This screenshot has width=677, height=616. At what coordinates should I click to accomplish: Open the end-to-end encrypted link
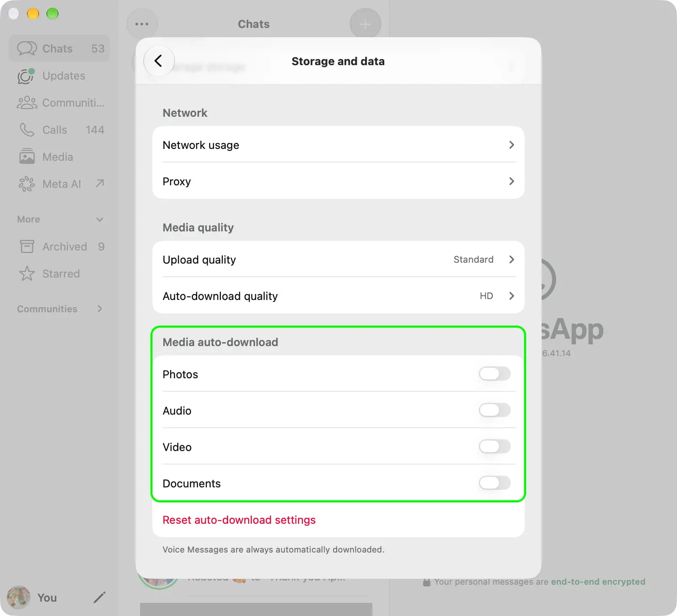click(598, 582)
